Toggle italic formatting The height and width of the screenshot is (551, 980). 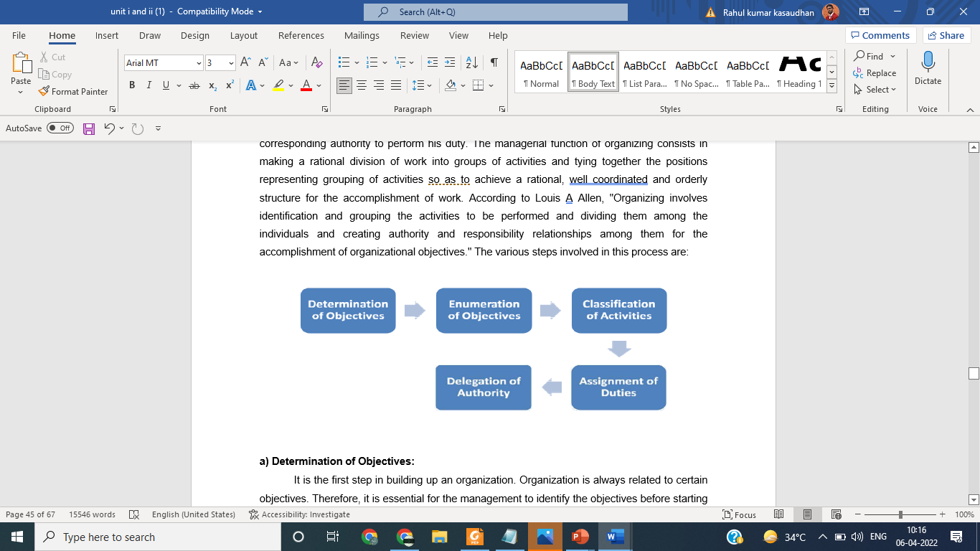click(x=149, y=85)
